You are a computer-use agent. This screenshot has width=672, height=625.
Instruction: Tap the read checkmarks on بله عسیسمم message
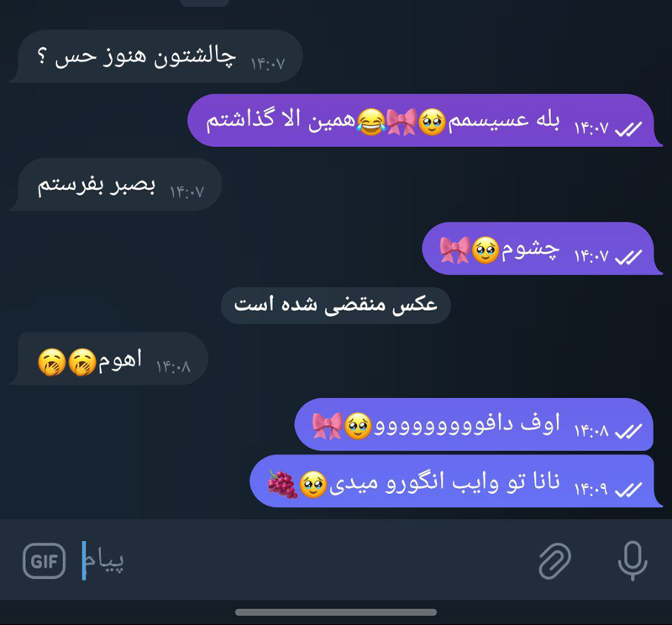[628, 129]
